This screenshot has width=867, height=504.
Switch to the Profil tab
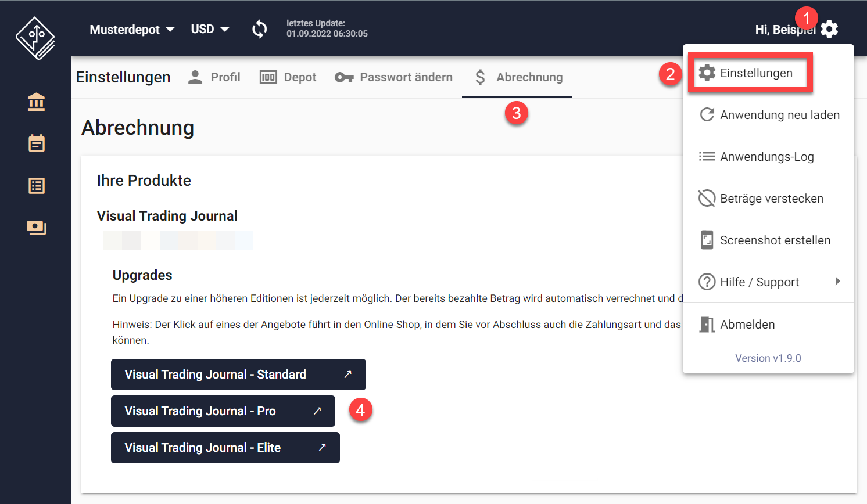214,77
